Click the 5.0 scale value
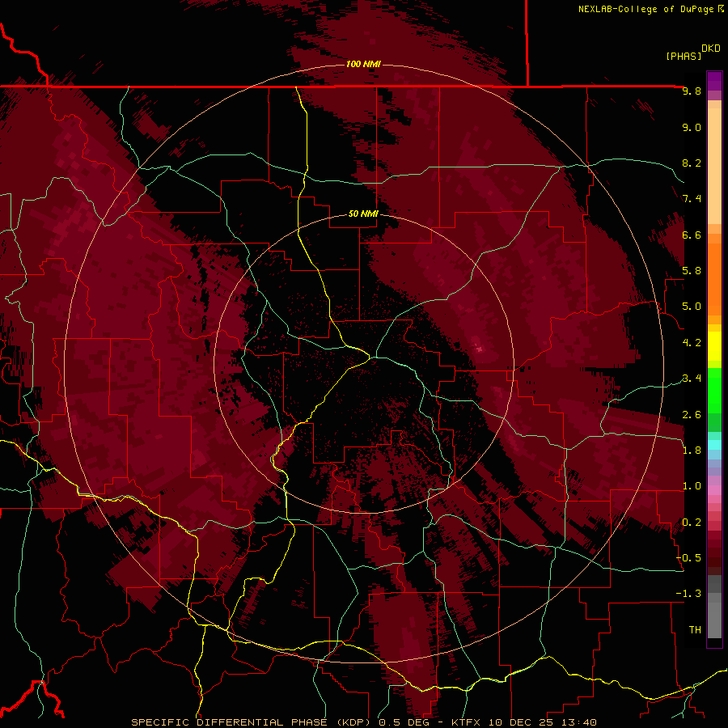This screenshot has height=728, width=728. coord(692,307)
